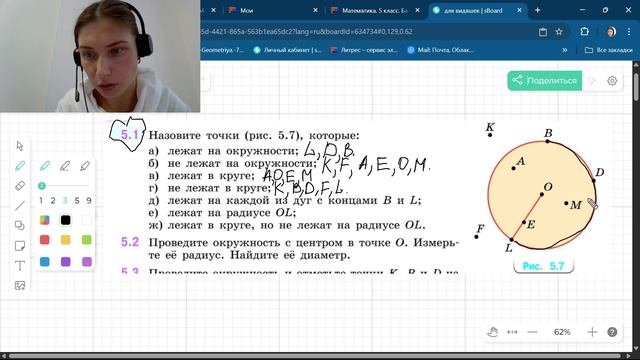Expand the hidden bookmarks chevron
This screenshot has height=360, width=640.
565,50
